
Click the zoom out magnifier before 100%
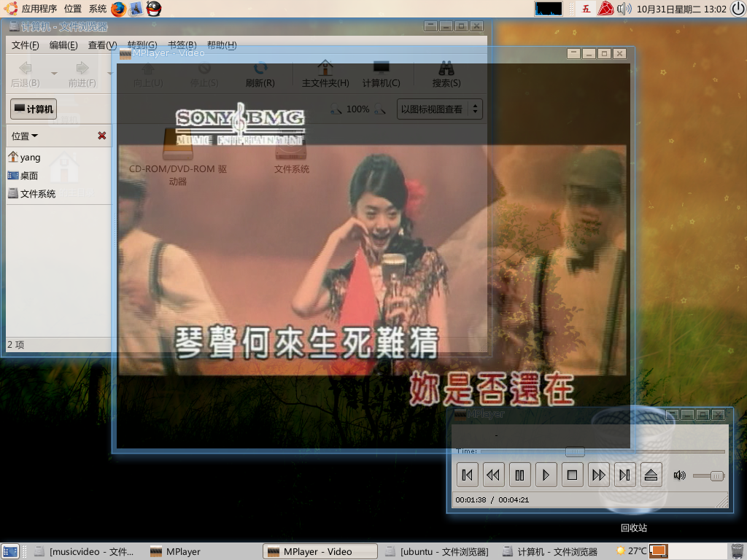[336, 109]
